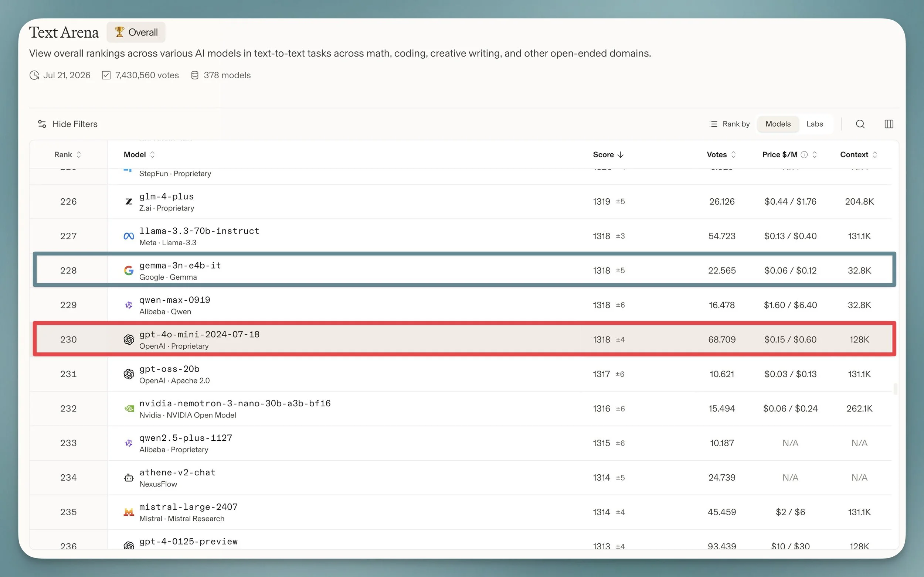Click the Nvidia logo for nvidia-nemotron-3-nano
924x577 pixels.
point(129,409)
